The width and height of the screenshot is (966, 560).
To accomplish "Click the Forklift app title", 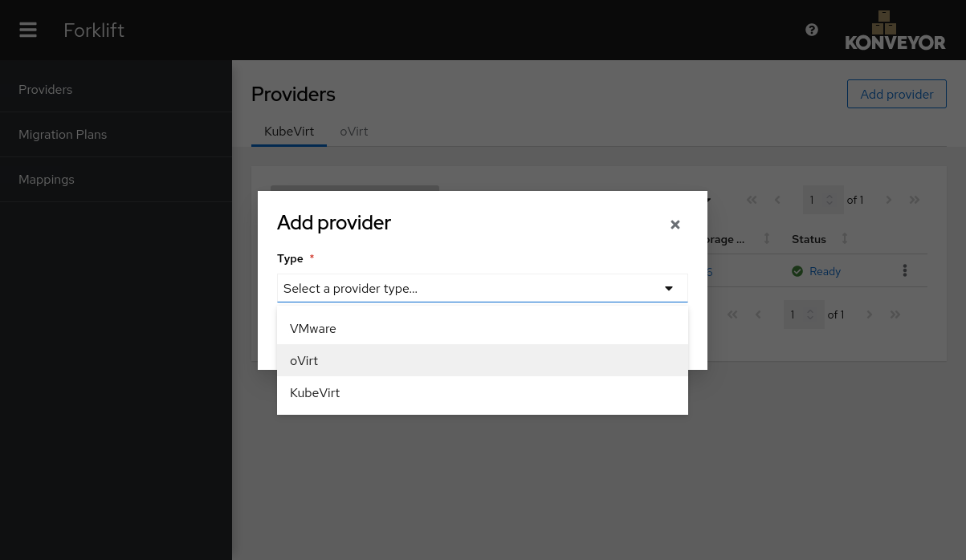I will [94, 30].
